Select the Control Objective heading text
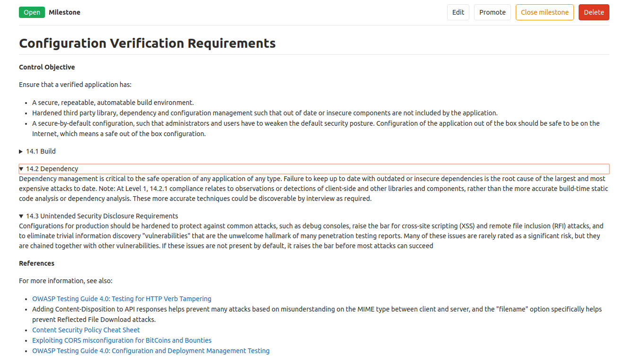 pos(47,67)
